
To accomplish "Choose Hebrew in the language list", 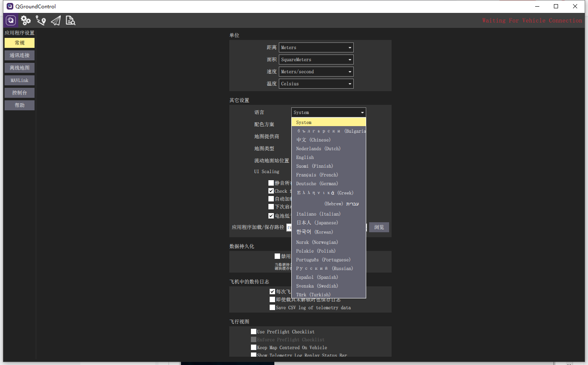I will coord(329,204).
